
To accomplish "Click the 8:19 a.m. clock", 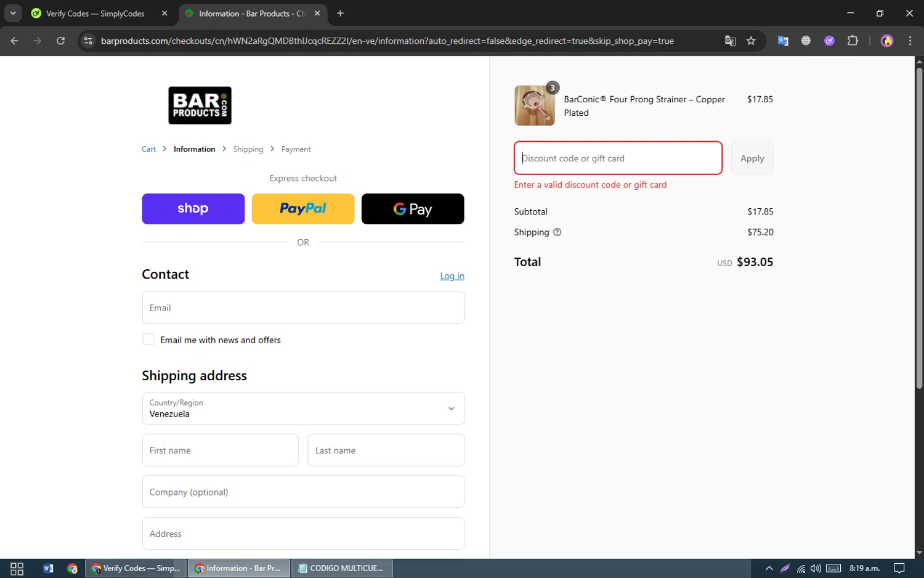I will [x=865, y=568].
